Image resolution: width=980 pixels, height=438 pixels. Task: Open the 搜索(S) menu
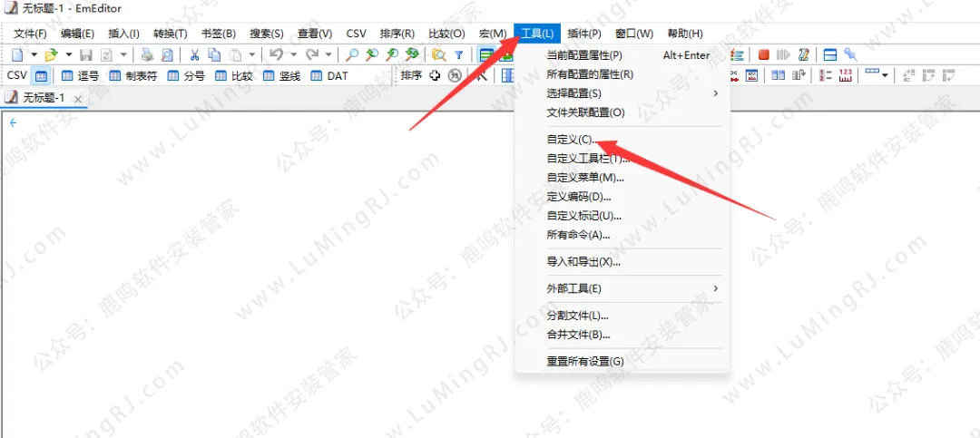click(x=267, y=34)
